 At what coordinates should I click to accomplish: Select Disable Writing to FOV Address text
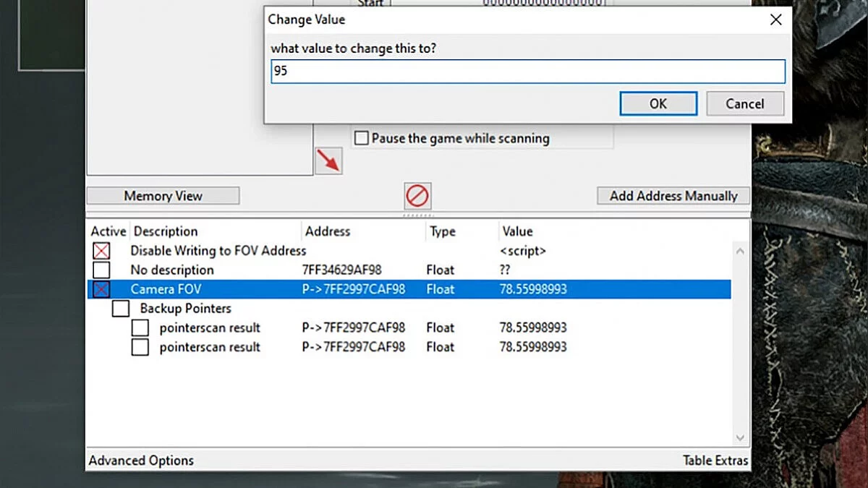(x=218, y=251)
